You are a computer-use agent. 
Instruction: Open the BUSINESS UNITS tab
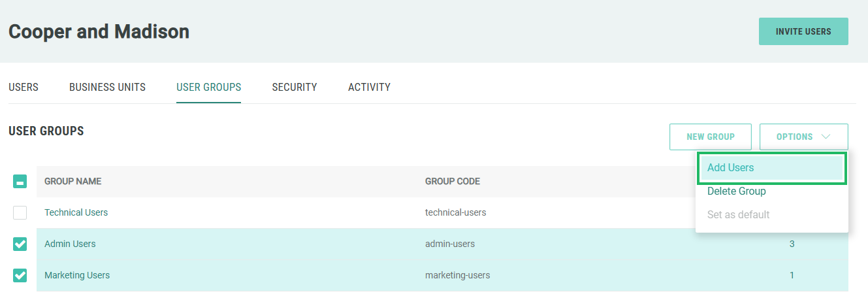click(x=107, y=87)
